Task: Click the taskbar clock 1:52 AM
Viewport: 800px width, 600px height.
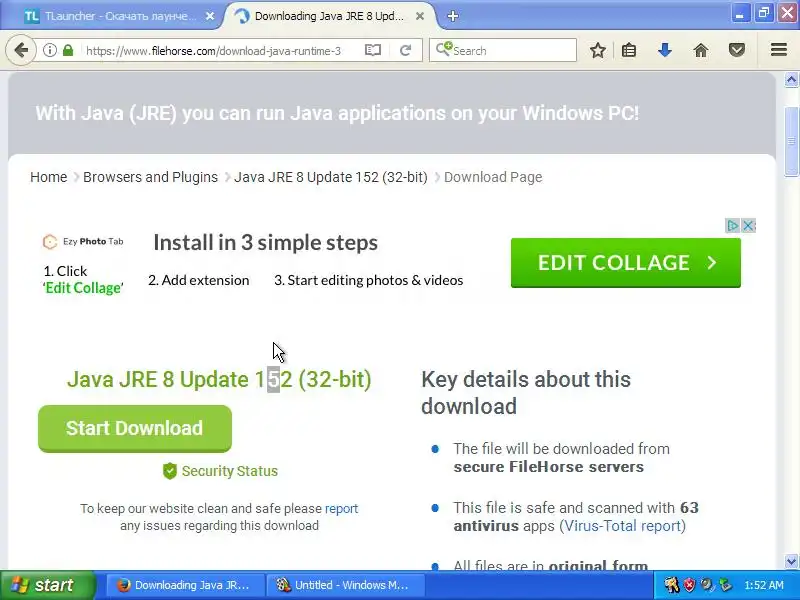Action: [764, 585]
